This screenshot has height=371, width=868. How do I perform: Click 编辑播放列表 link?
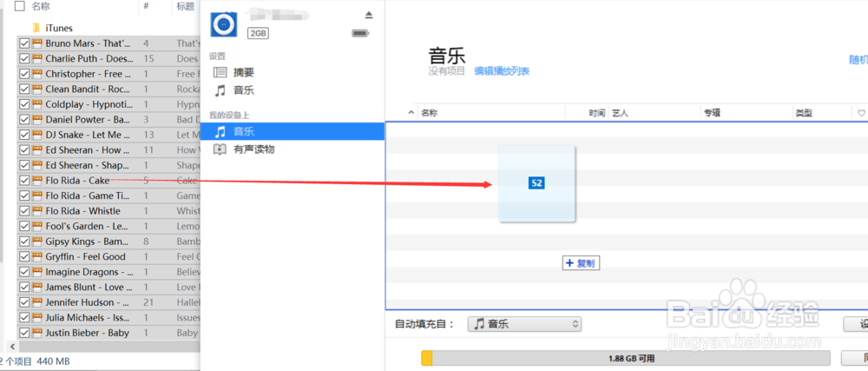[502, 71]
